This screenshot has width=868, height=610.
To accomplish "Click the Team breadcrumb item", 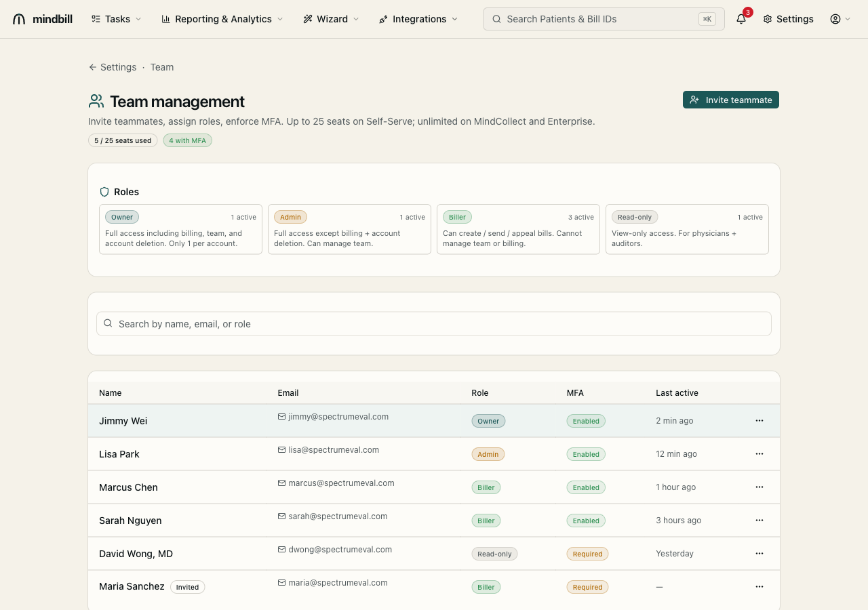I will (x=162, y=67).
